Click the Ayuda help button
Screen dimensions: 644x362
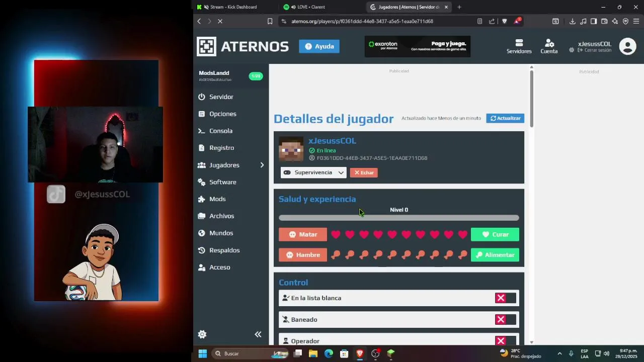319,46
